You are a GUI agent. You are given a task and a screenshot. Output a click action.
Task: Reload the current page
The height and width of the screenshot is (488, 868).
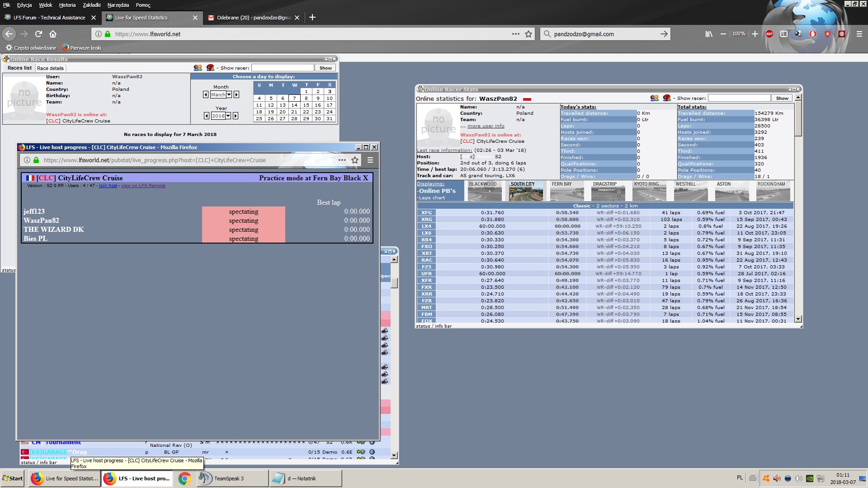click(x=38, y=34)
